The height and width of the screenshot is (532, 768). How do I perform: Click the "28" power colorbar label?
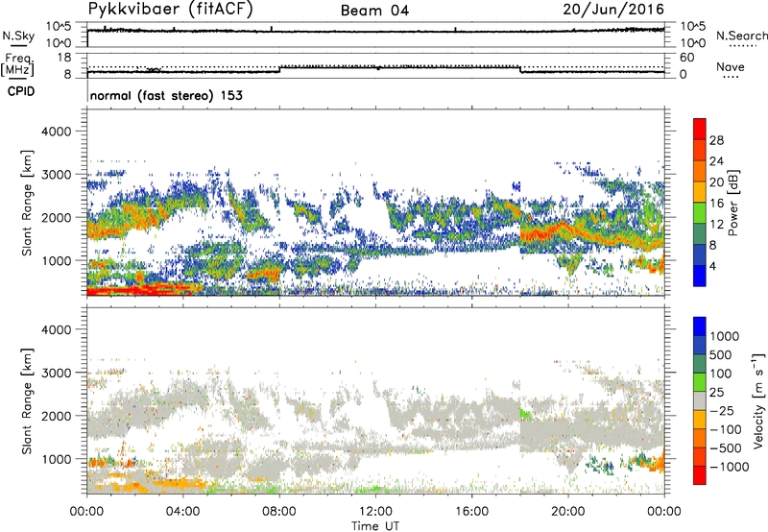click(x=716, y=140)
